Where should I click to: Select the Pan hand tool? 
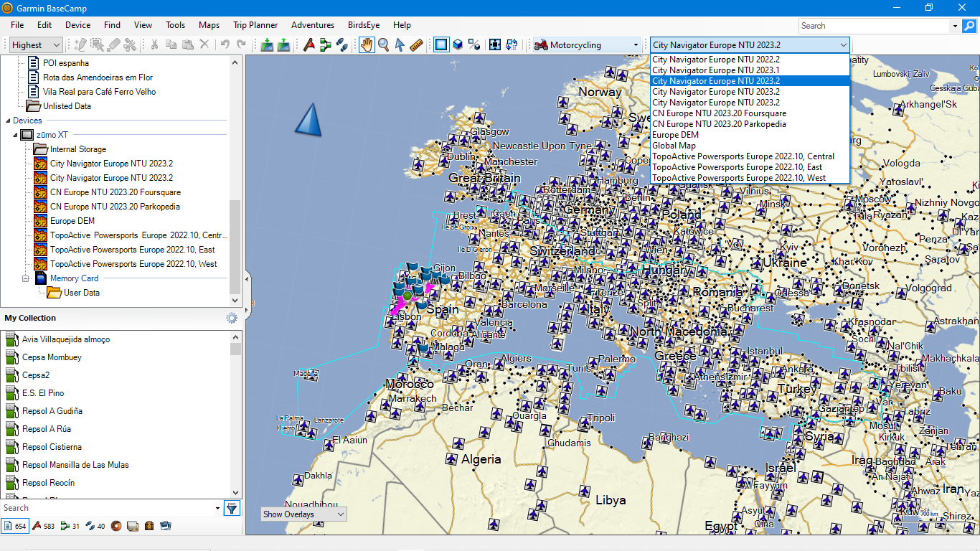click(x=367, y=44)
